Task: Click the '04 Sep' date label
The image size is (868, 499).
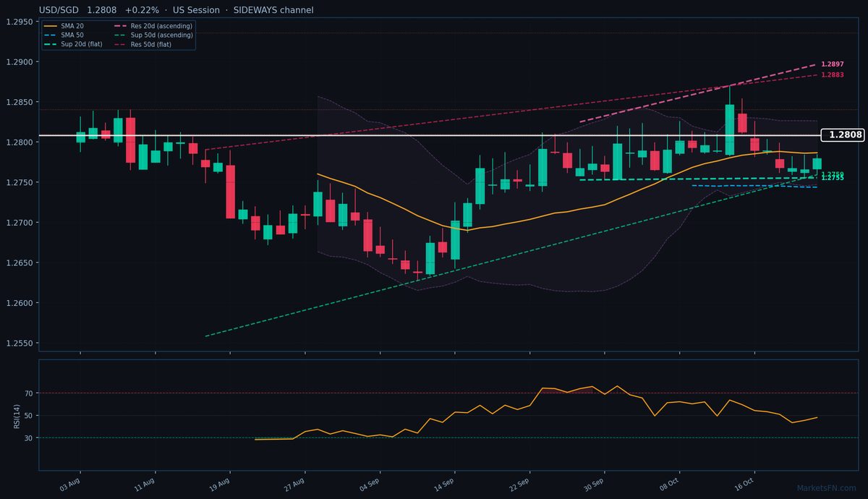Action: [x=369, y=484]
